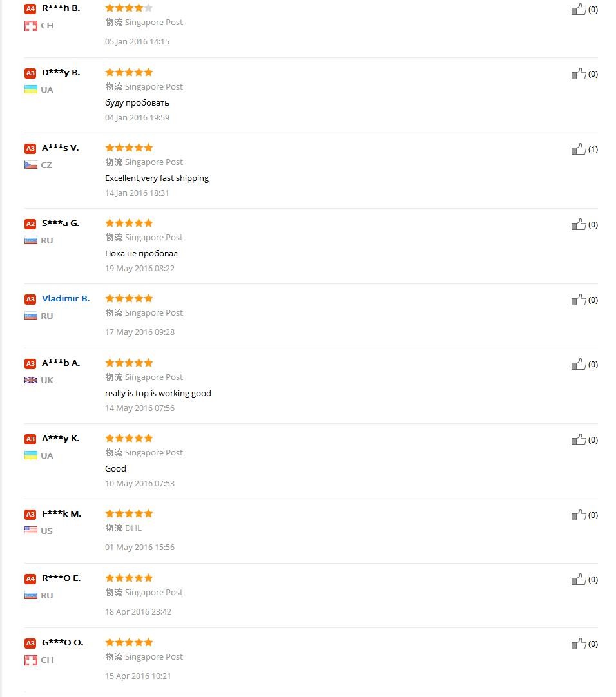Click DHL logistics label on F***k M. review
The height and width of the screenshot is (697, 616).
coord(133,528)
